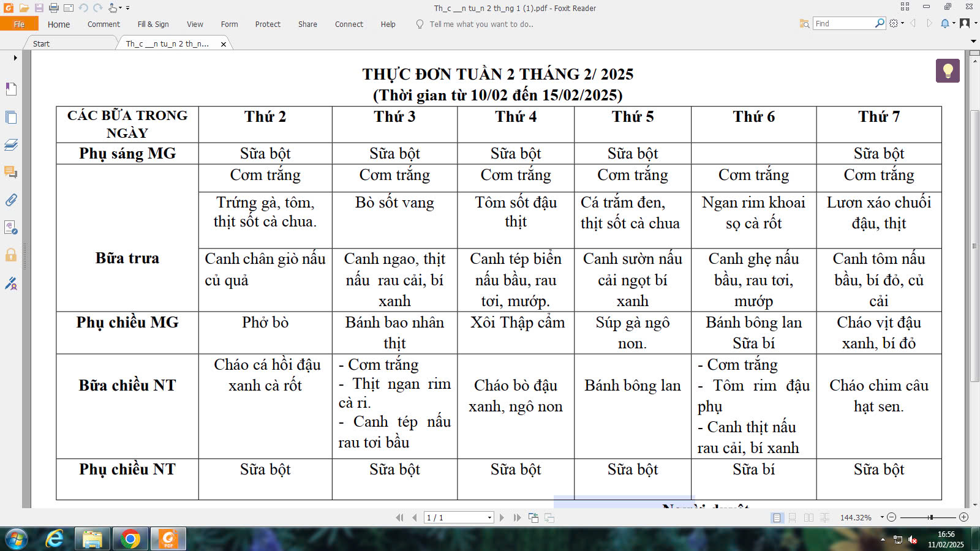The image size is (980, 551).
Task: Click the Print icon in quick access toolbar
Action: 53,8
